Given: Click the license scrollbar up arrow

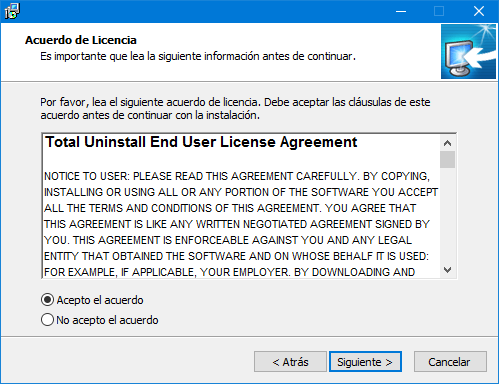Looking at the screenshot, I should (447, 143).
